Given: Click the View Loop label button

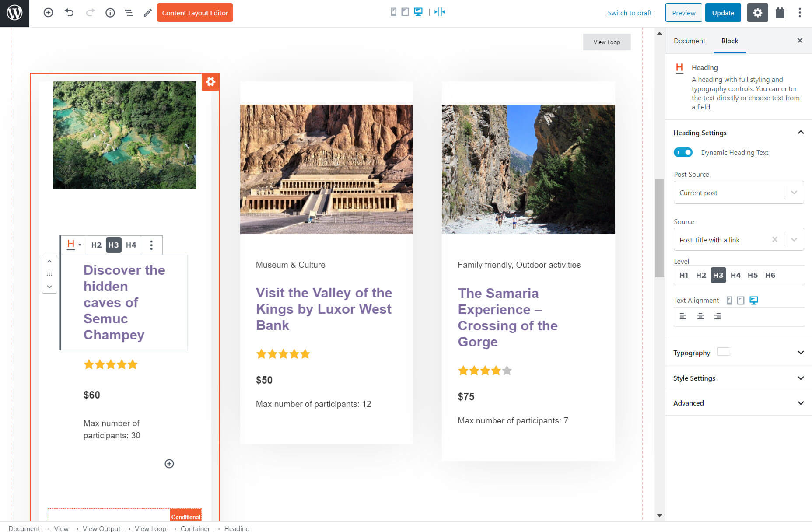Looking at the screenshot, I should [607, 42].
